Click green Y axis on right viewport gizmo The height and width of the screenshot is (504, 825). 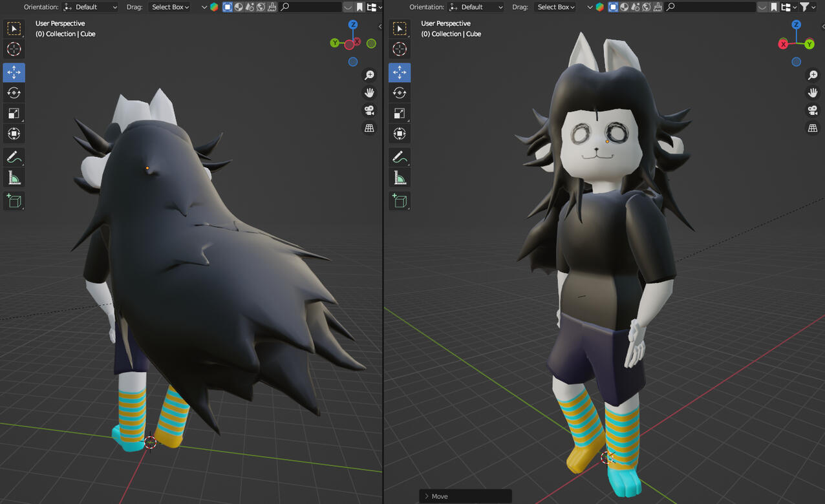click(809, 45)
